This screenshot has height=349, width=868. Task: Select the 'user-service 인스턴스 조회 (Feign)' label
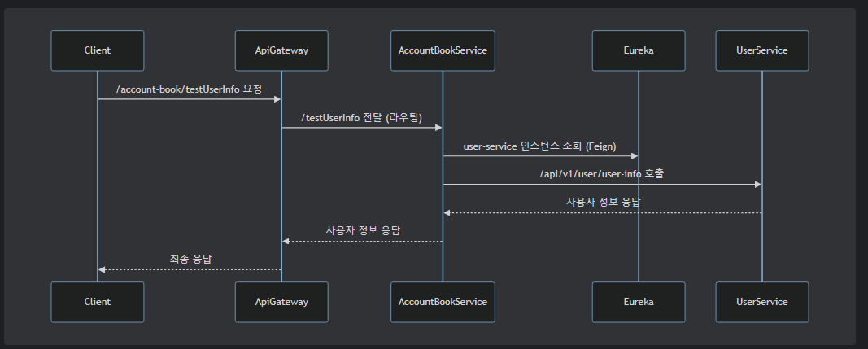pyautogui.click(x=540, y=146)
